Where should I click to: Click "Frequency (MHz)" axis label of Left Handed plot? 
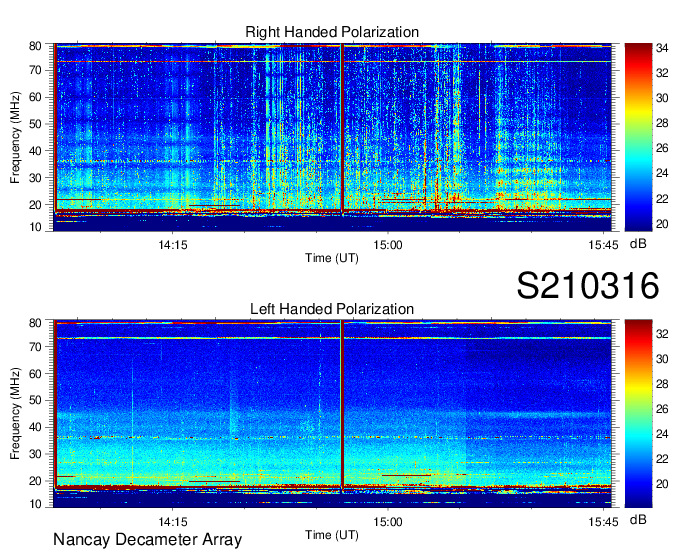tap(15, 414)
